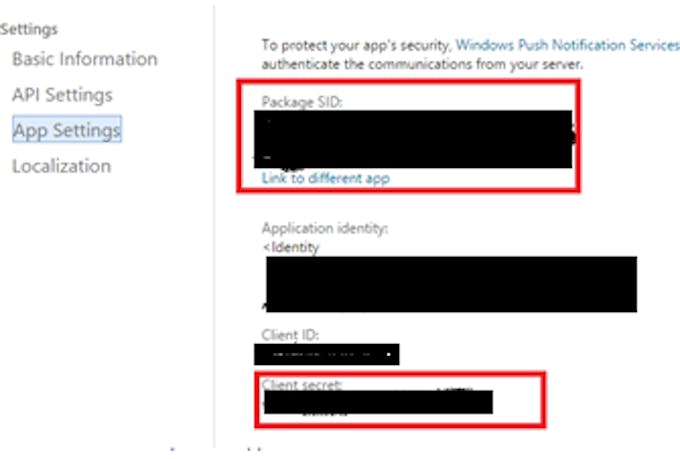Select the redacted Client ID value
Image resolution: width=680 pixels, height=459 pixels.
click(327, 354)
